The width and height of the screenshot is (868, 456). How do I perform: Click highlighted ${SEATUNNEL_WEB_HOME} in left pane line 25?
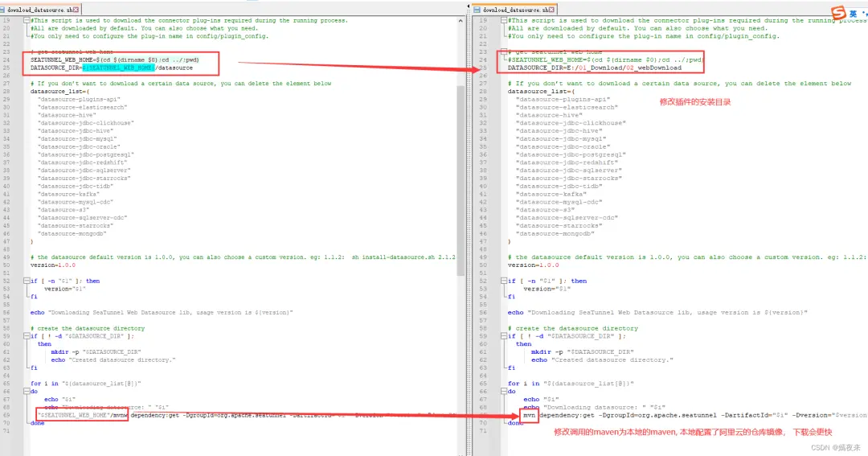click(118, 68)
